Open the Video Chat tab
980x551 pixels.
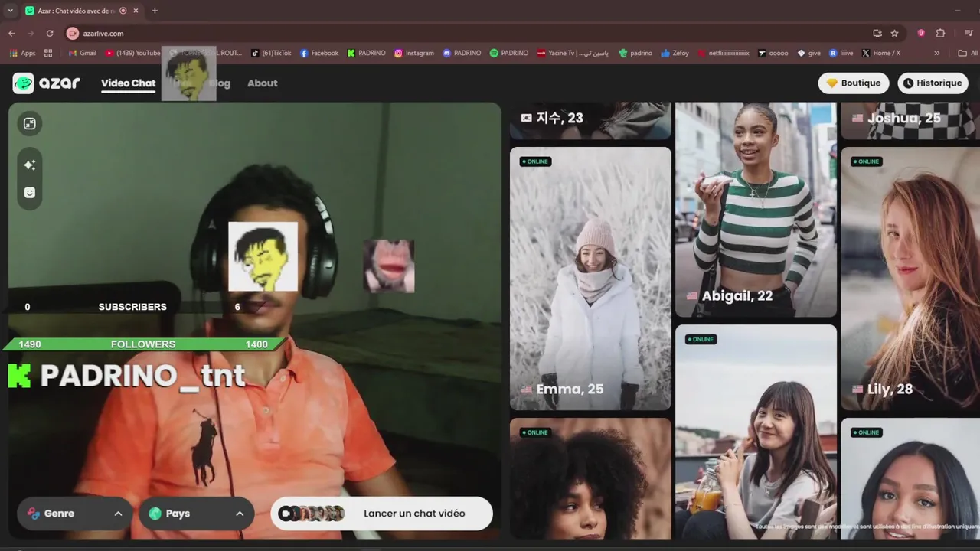(x=128, y=83)
